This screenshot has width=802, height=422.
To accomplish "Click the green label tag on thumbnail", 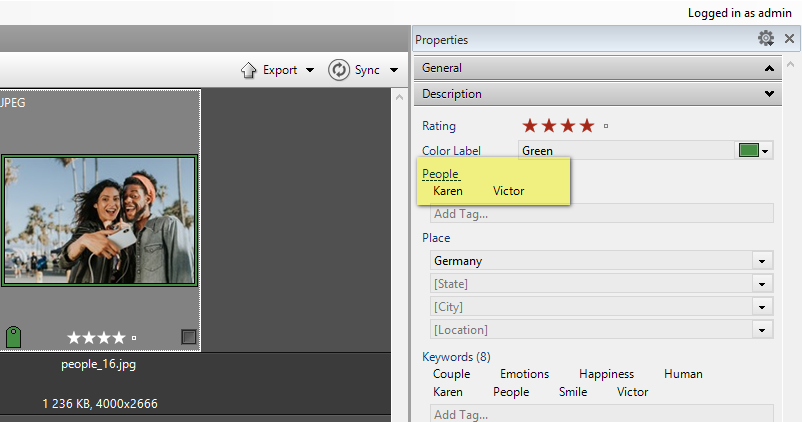I will tap(13, 336).
